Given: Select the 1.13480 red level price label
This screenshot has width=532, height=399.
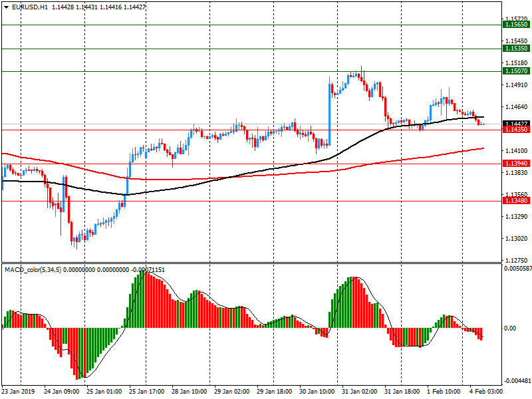Looking at the screenshot, I should [x=516, y=201].
